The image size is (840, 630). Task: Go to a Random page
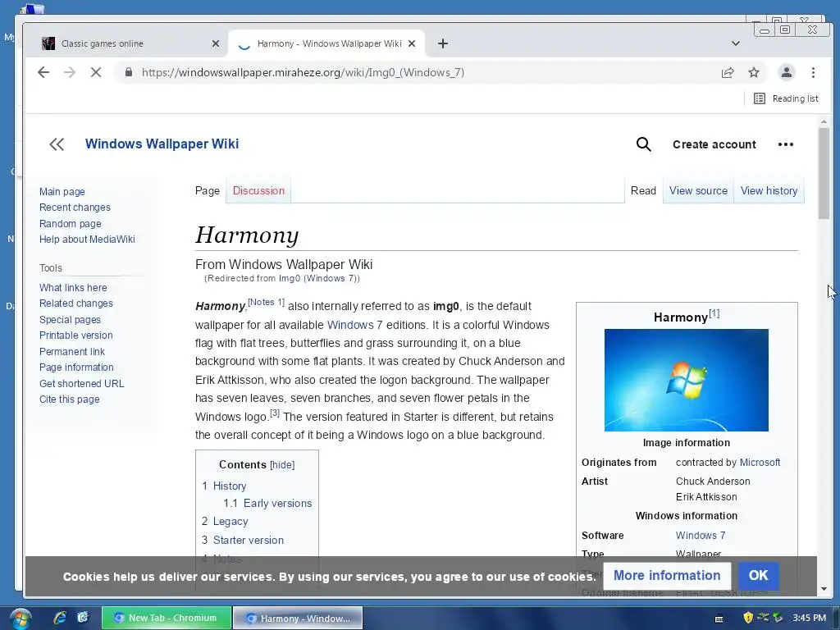point(71,223)
